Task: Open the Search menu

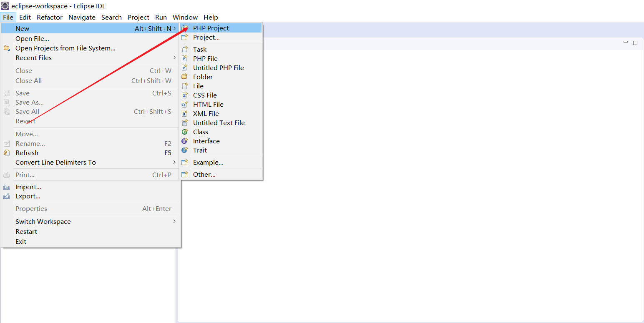Action: [x=111, y=17]
